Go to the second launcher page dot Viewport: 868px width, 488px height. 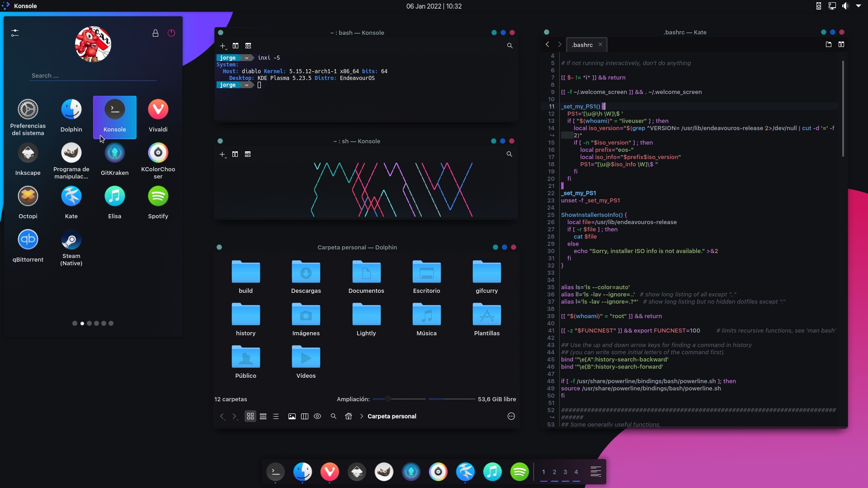click(x=82, y=324)
